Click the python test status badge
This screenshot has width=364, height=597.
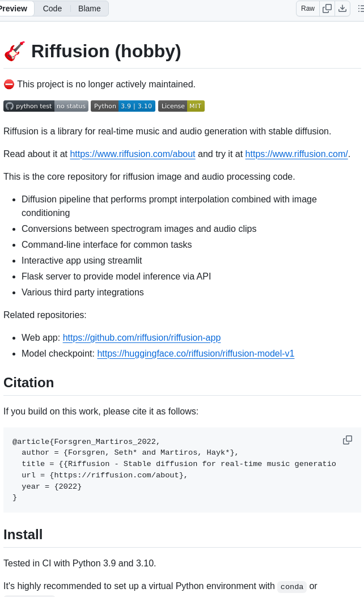point(46,106)
